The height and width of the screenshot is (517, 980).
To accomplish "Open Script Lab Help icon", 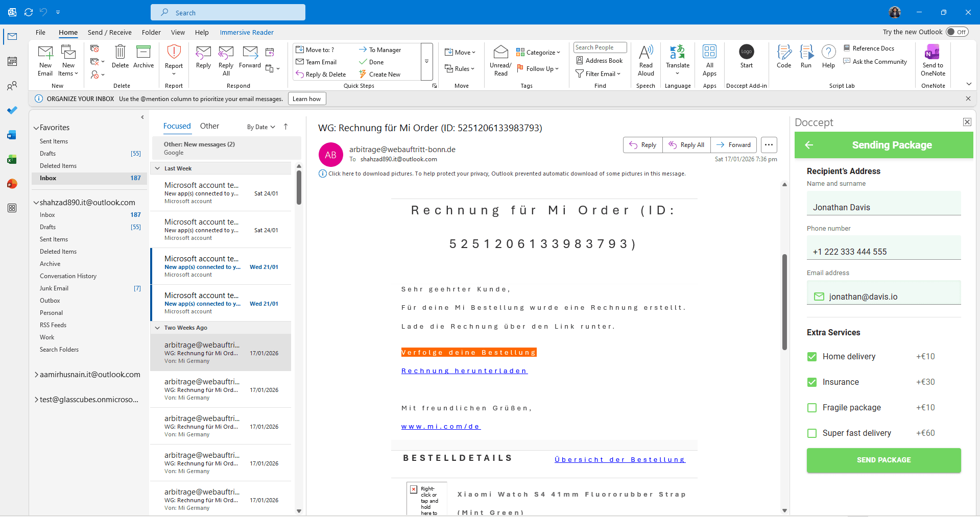I will click(x=828, y=52).
